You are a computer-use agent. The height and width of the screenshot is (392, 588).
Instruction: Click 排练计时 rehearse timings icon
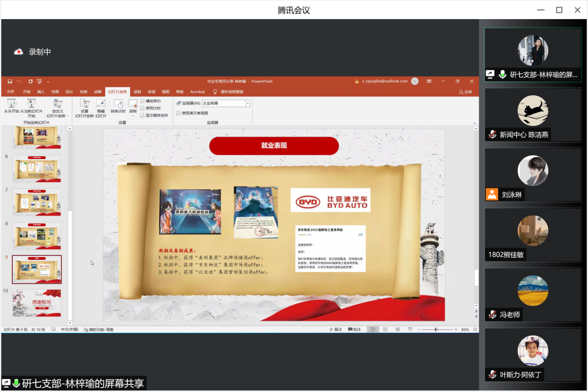pos(118,106)
